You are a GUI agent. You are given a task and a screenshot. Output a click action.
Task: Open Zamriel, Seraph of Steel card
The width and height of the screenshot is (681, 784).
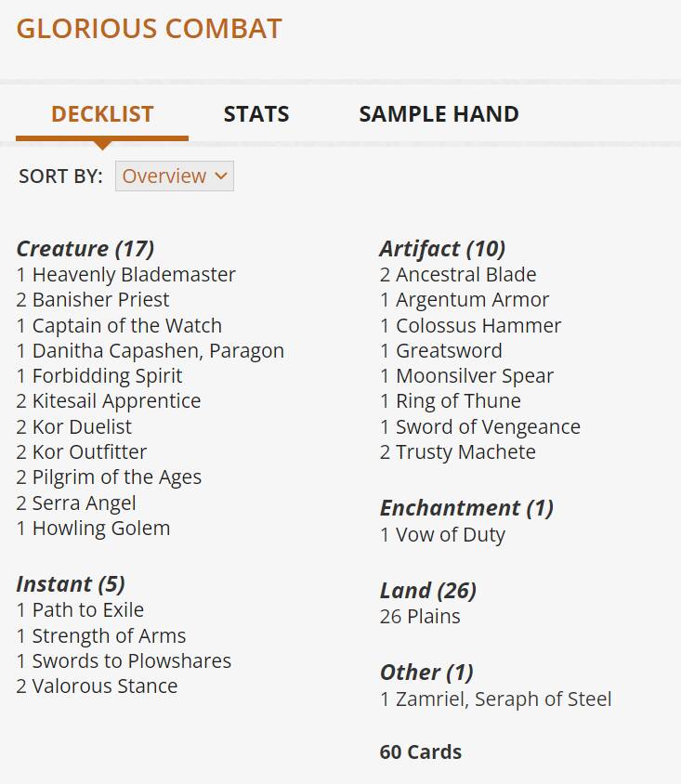(504, 699)
